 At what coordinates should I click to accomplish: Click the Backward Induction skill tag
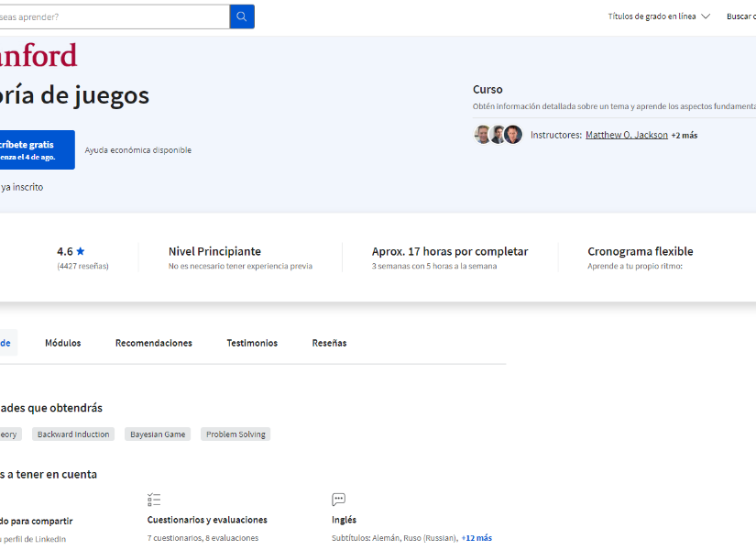click(73, 434)
